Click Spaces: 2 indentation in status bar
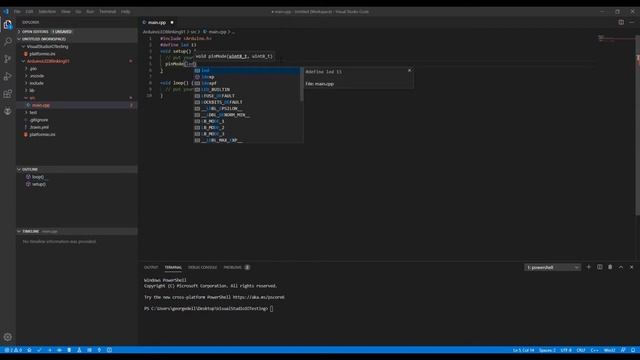The image size is (640, 360). point(547,350)
